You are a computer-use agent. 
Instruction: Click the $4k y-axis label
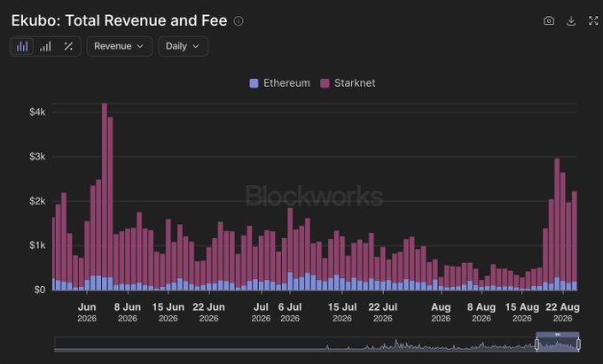(37, 112)
